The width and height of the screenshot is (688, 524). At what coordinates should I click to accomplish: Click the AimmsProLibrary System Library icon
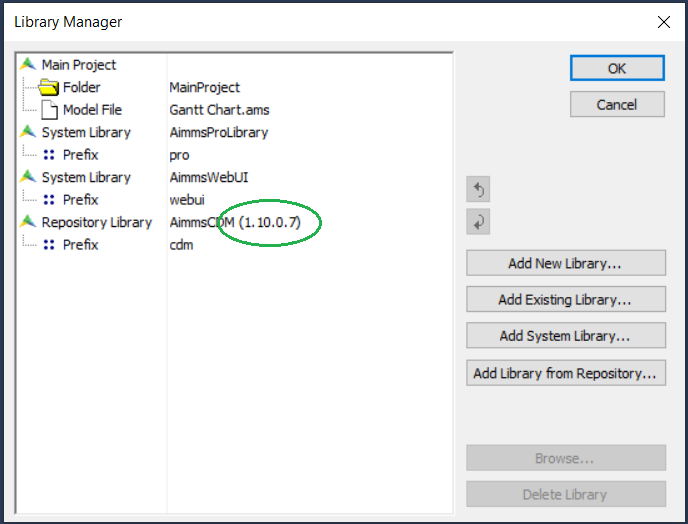pyautogui.click(x=28, y=132)
